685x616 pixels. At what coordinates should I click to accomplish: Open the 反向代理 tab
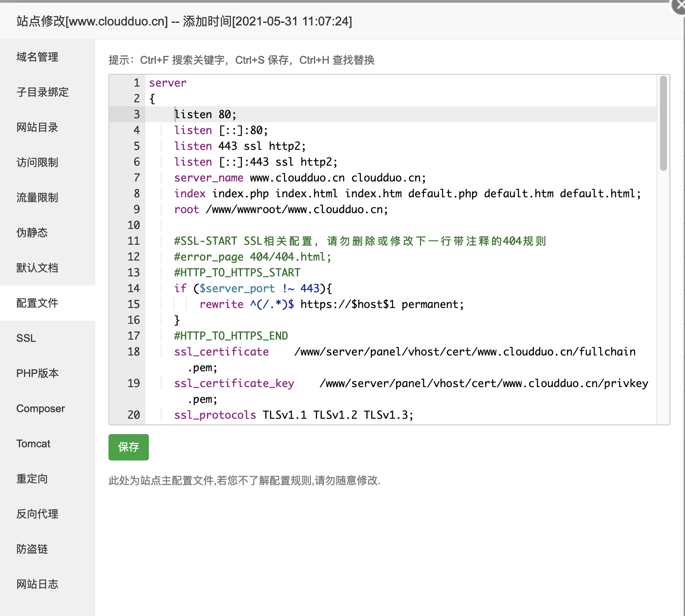47,514
